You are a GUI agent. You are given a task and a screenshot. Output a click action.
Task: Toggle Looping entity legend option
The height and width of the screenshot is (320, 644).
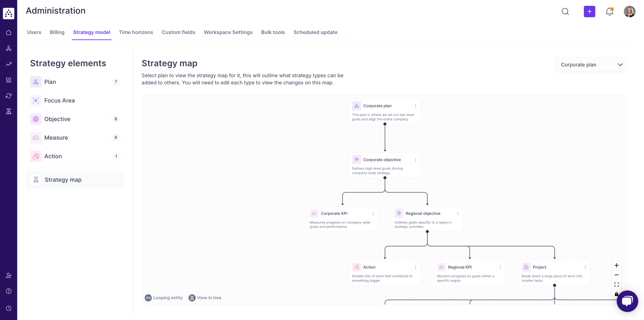coord(164,298)
